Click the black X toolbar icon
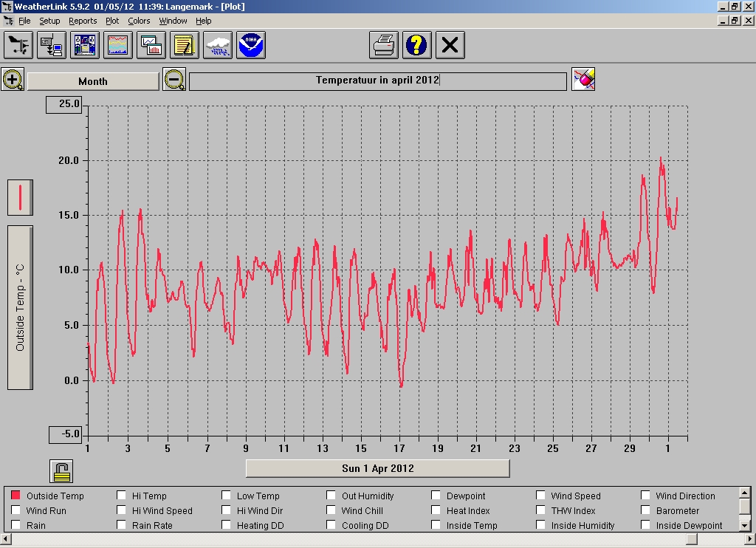The height and width of the screenshot is (548, 756). click(450, 45)
